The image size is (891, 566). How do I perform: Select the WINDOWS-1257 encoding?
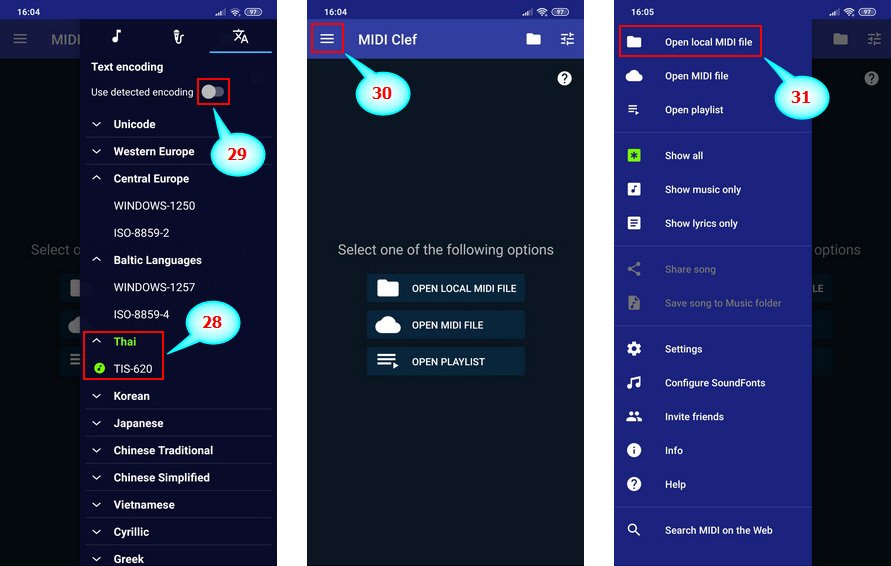point(154,287)
